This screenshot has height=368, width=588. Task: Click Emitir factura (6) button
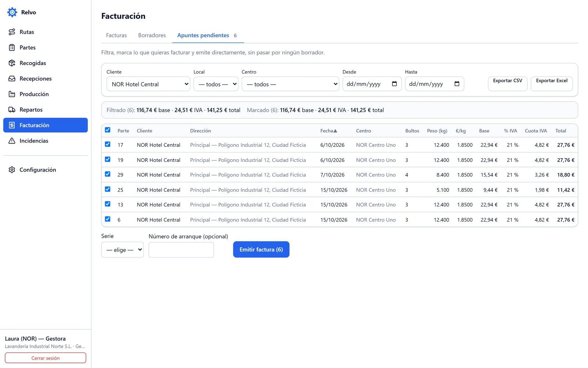[261, 250]
